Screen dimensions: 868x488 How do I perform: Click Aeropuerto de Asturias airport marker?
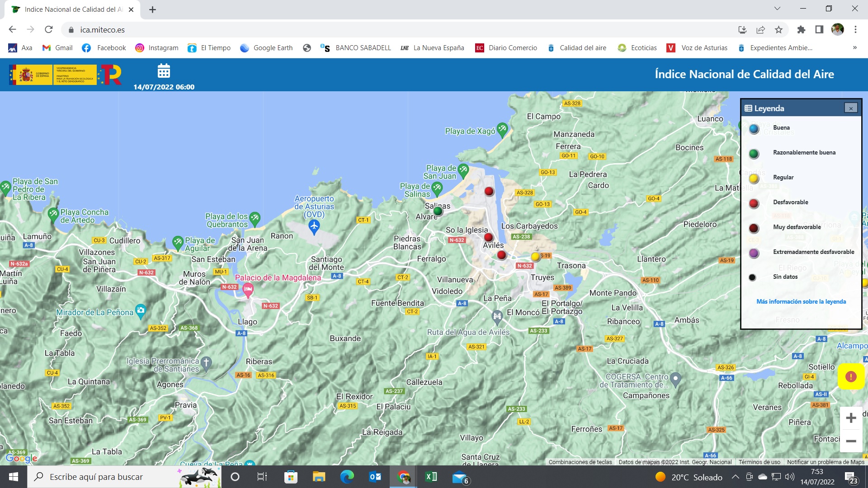coord(314,225)
